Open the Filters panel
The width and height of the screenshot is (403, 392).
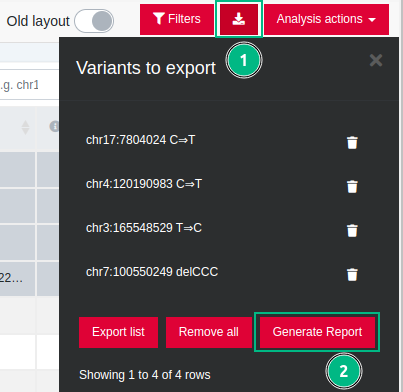[177, 19]
